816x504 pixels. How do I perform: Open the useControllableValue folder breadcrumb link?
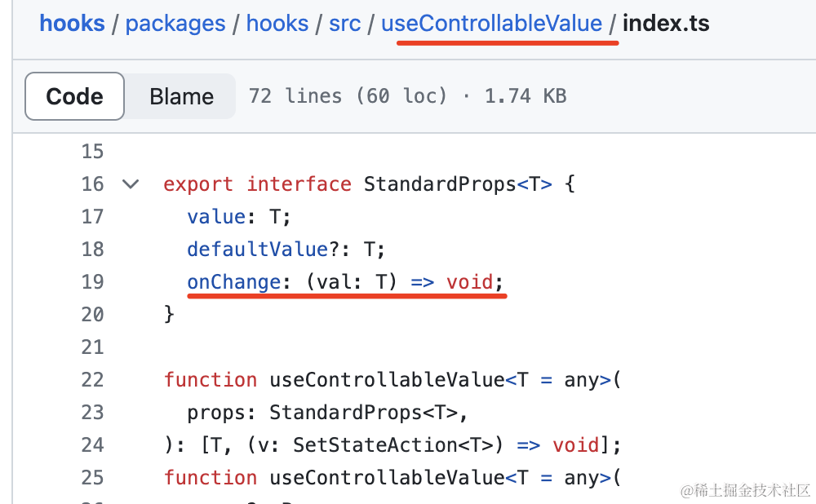[x=491, y=23]
